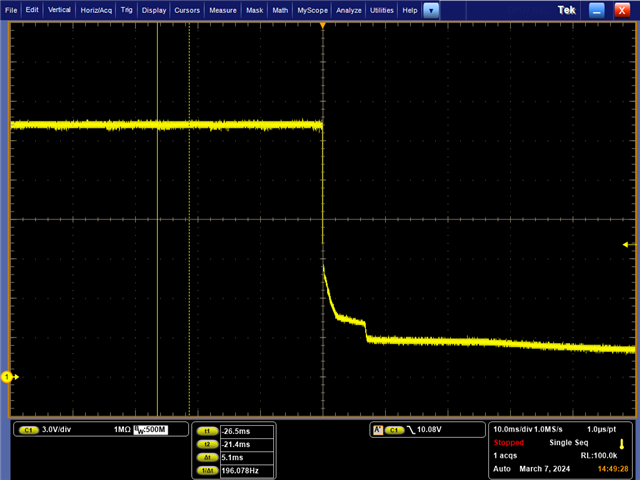Click the trigger level arrow on right edge
This screenshot has height=480, width=640.
(629, 245)
